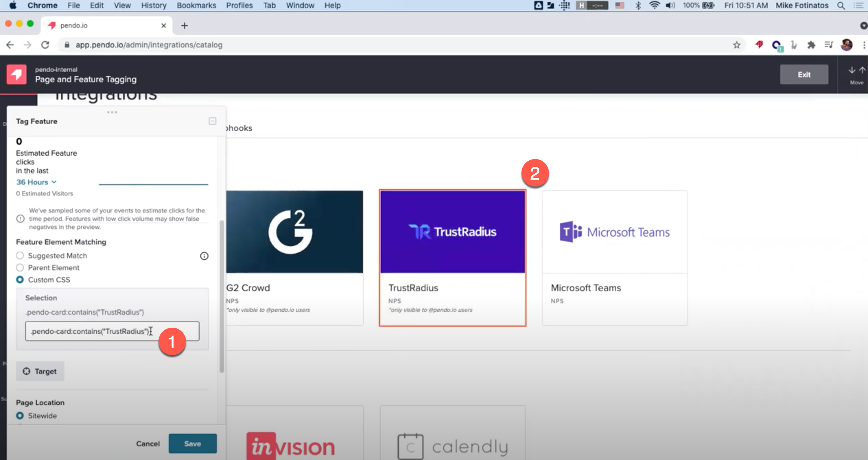
Task: Open the Window menu
Action: click(300, 5)
